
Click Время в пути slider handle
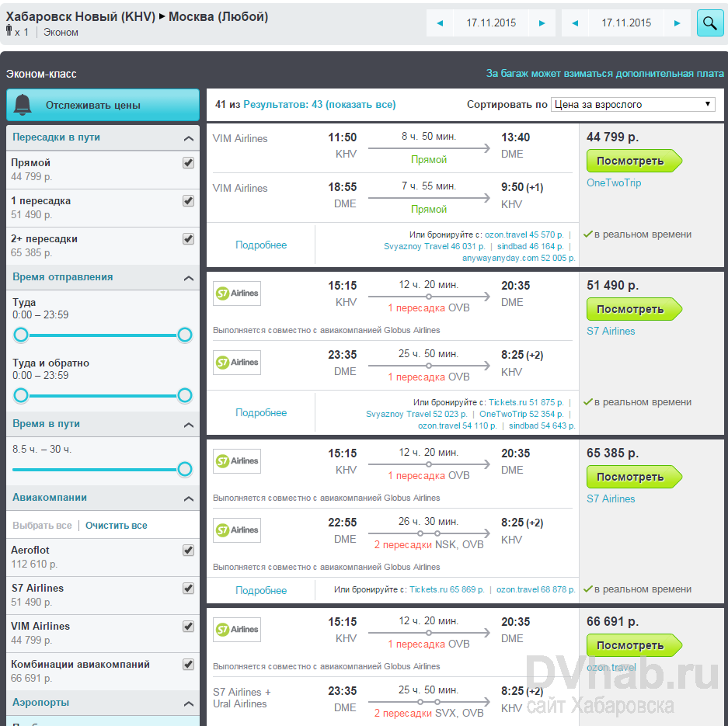[185, 469]
